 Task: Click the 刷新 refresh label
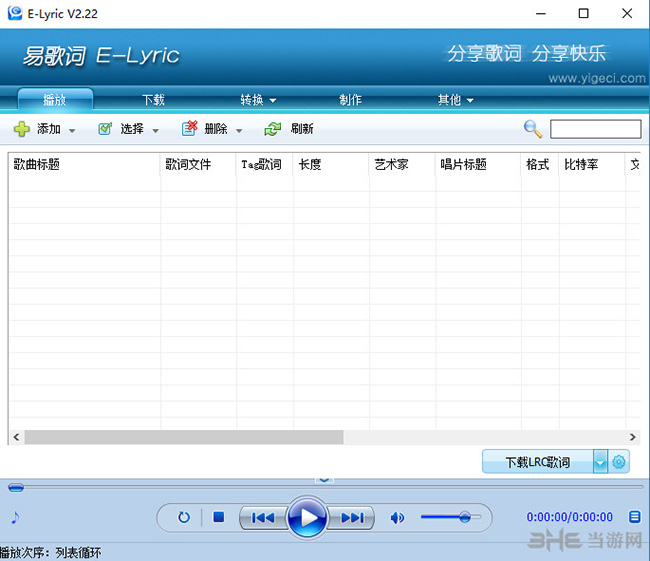[302, 129]
